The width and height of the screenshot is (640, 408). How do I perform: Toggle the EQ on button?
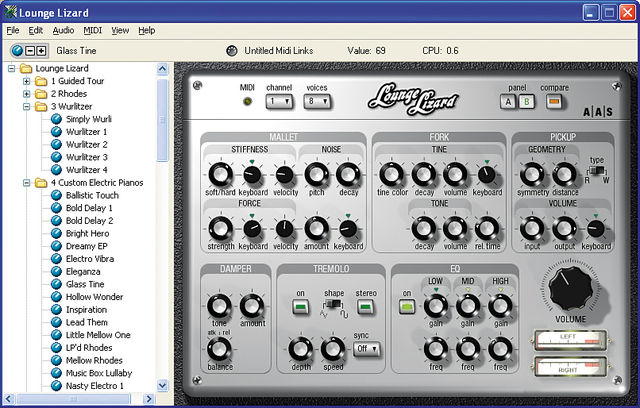(x=407, y=307)
